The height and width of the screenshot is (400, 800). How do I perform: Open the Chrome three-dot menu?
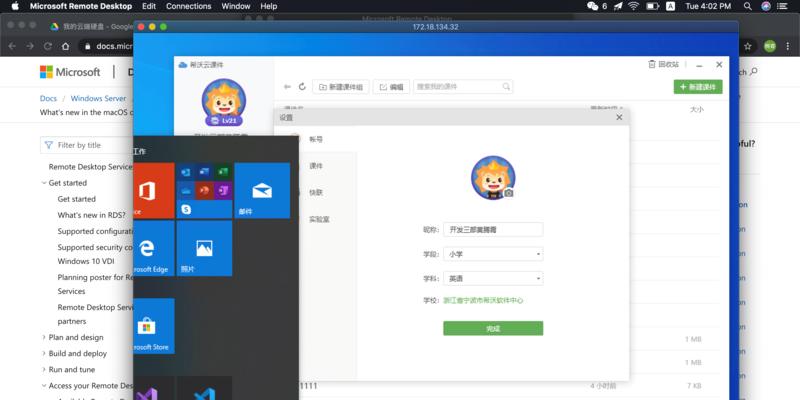coord(789,46)
